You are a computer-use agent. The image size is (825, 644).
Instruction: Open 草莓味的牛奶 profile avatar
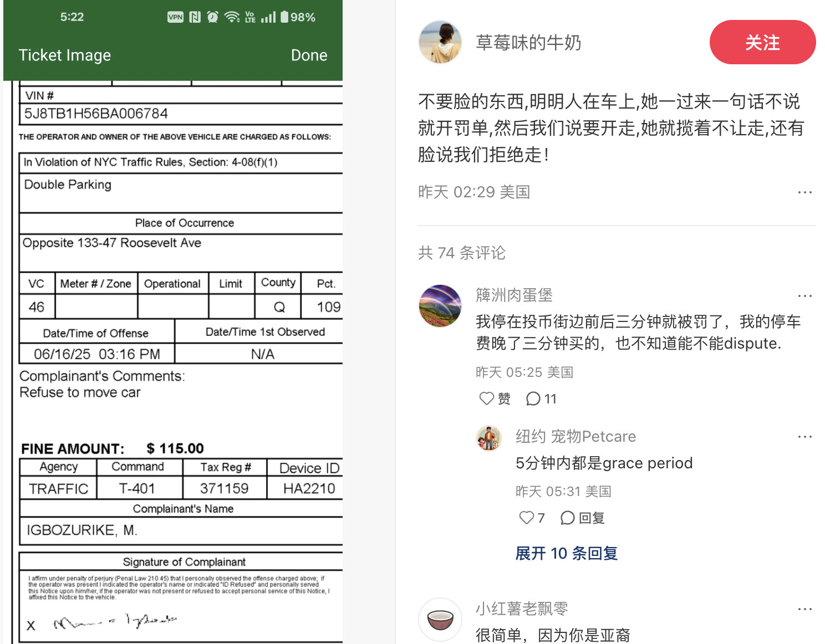(x=440, y=43)
